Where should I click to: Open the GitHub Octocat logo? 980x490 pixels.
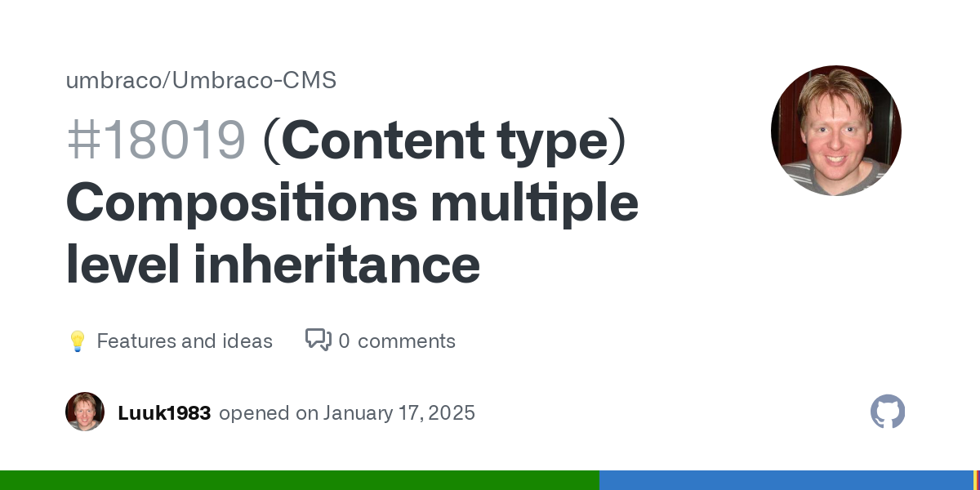[888, 412]
